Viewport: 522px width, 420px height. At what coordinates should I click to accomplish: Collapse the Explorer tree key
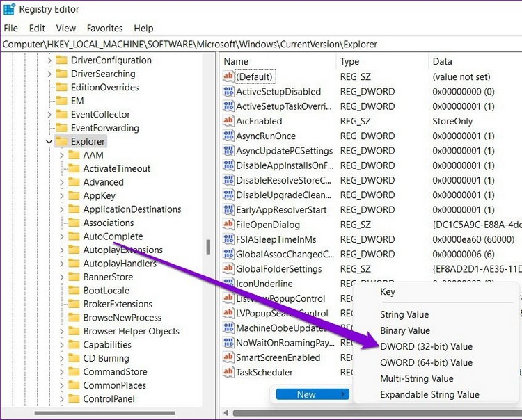click(x=49, y=142)
